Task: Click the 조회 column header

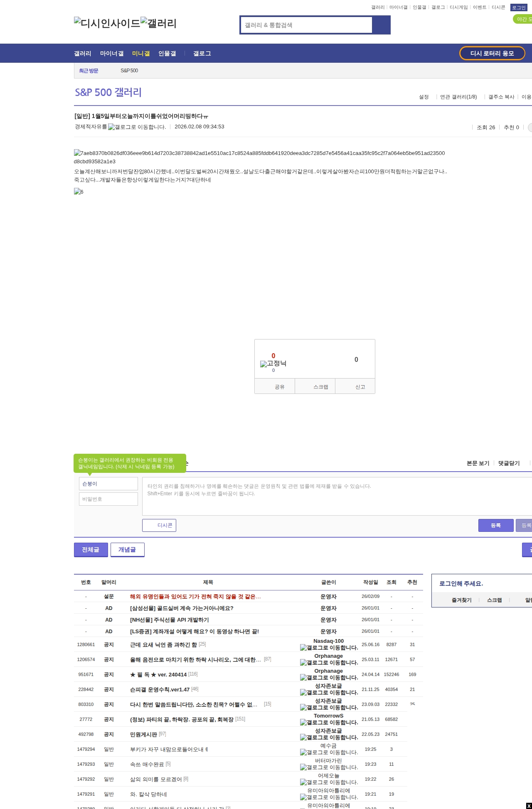Action: (x=392, y=582)
